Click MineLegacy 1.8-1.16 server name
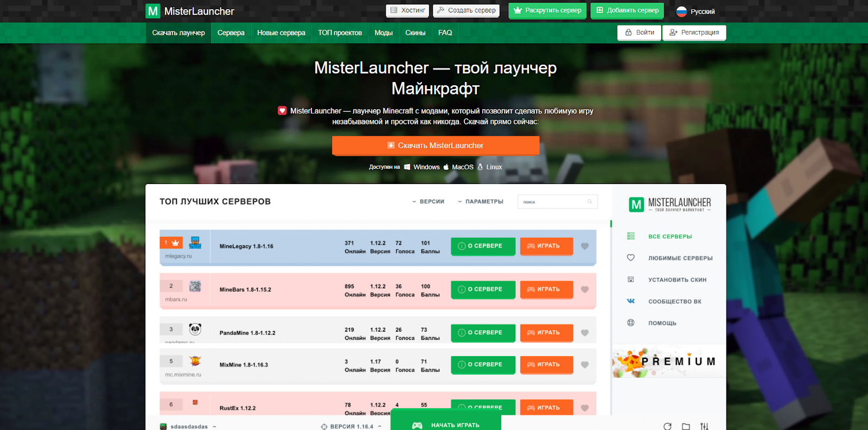This screenshot has width=868, height=430. point(246,246)
